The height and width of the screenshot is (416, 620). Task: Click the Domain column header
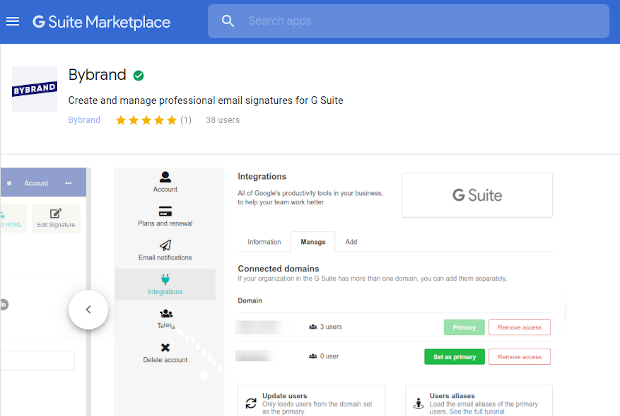click(250, 301)
